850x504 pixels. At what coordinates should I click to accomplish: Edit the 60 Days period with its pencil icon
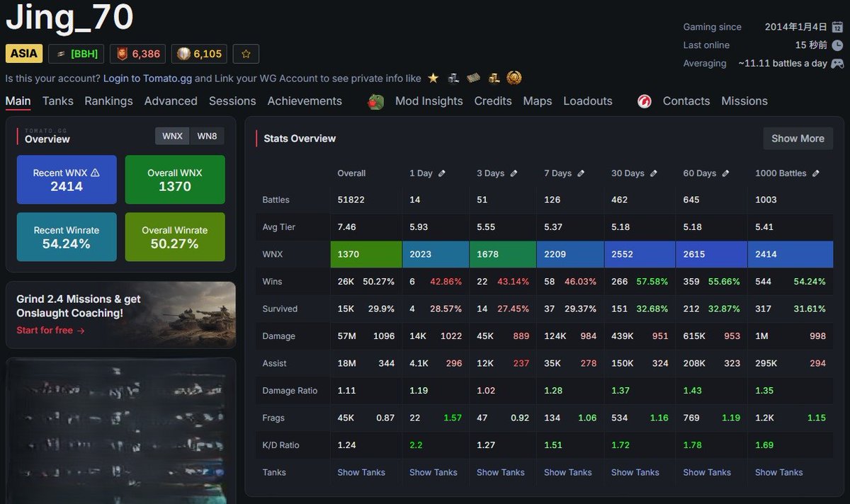coord(725,173)
